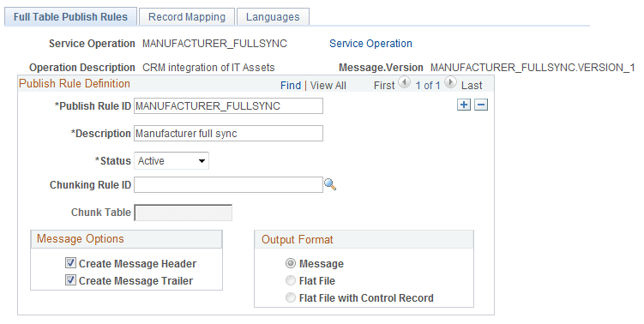Go to next row arrow
Viewport: 644px width, 324px height.
click(x=450, y=83)
